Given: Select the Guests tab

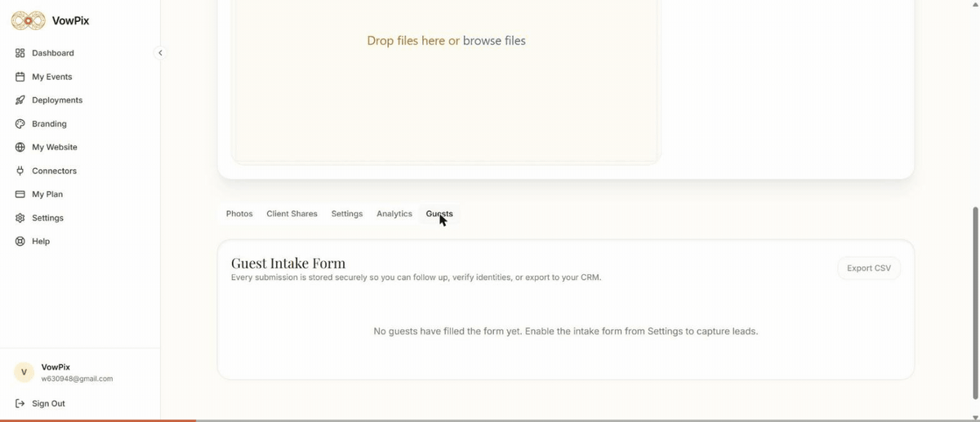Looking at the screenshot, I should point(439,214).
